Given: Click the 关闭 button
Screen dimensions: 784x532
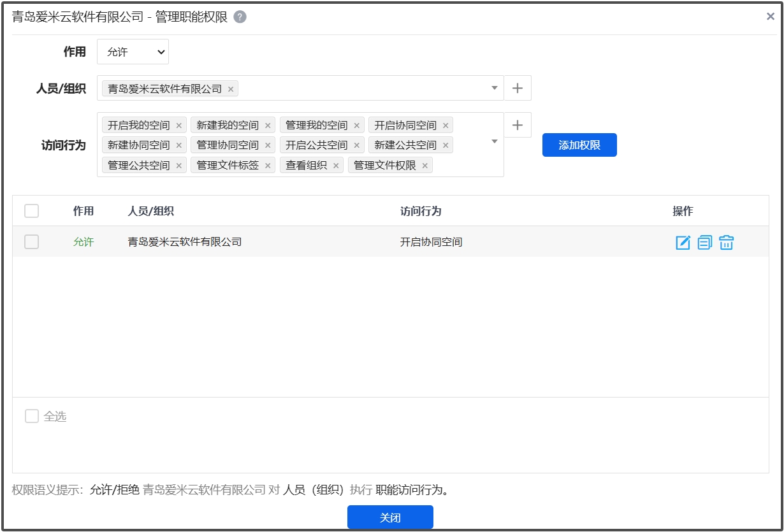Looking at the screenshot, I should (390, 517).
